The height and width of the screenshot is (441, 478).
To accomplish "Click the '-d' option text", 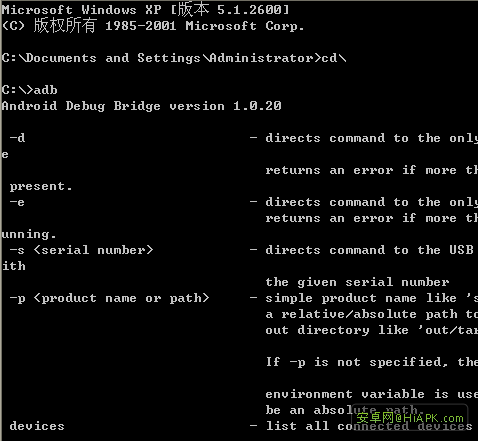I will (17, 138).
